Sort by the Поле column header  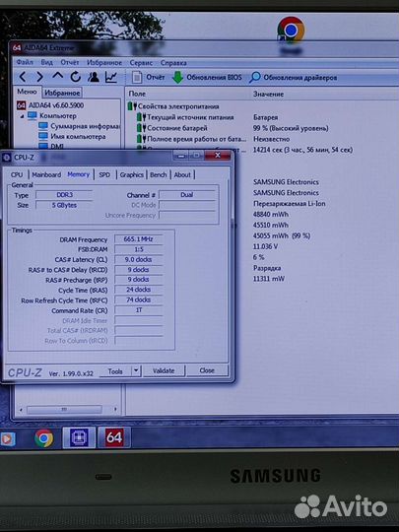(137, 94)
